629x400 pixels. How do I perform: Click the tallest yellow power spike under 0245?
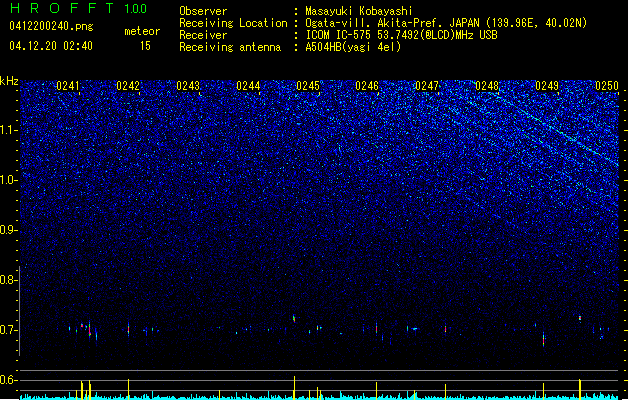click(x=294, y=388)
